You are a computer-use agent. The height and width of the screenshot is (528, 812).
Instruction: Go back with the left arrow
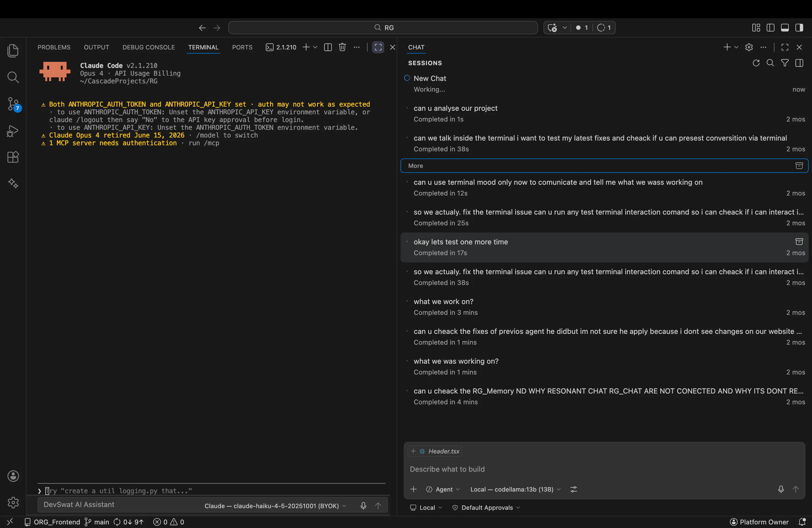click(x=202, y=28)
